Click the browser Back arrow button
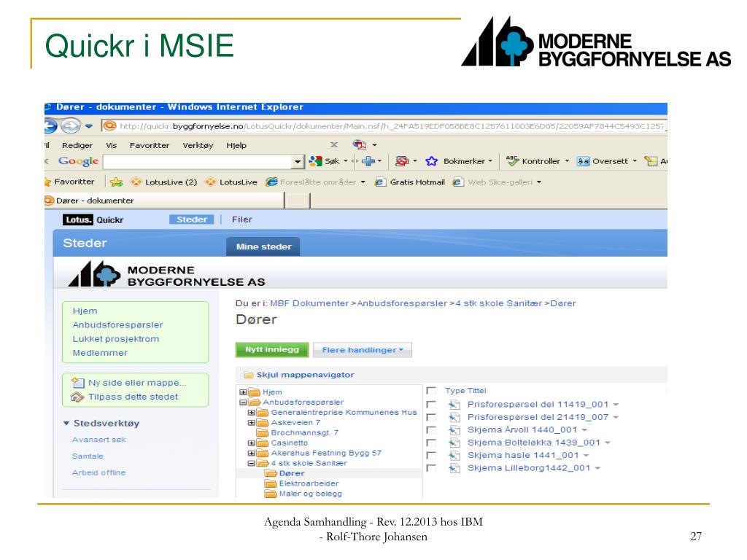 coord(50,126)
